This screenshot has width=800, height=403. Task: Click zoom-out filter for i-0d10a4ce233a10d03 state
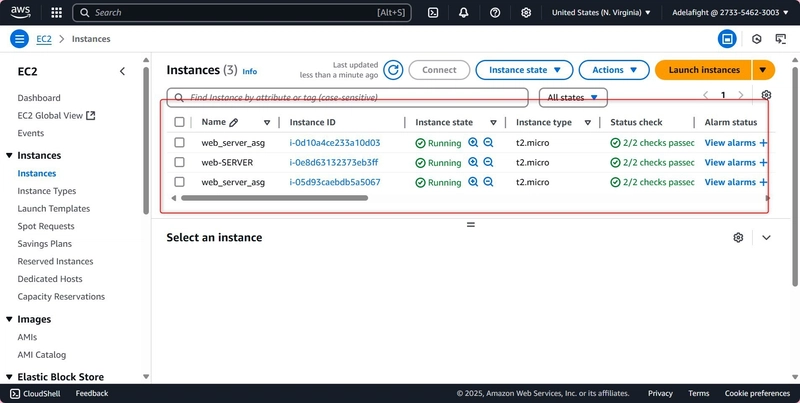(488, 143)
